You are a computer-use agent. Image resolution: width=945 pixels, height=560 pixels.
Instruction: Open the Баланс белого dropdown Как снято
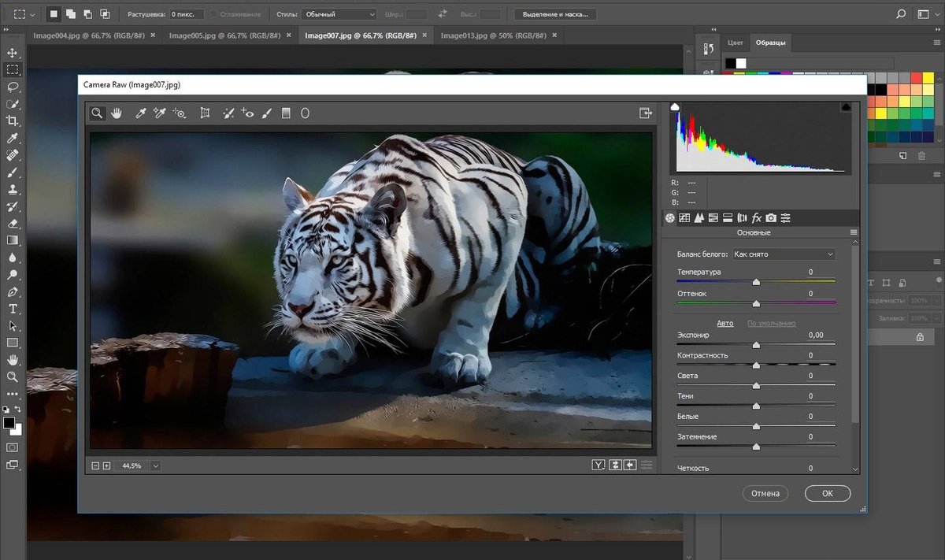coord(784,254)
